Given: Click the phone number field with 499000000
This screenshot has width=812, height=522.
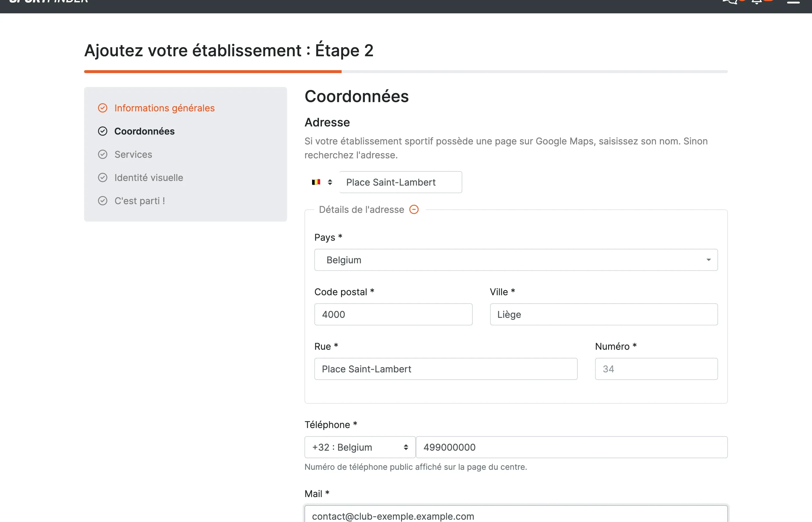Looking at the screenshot, I should [572, 447].
